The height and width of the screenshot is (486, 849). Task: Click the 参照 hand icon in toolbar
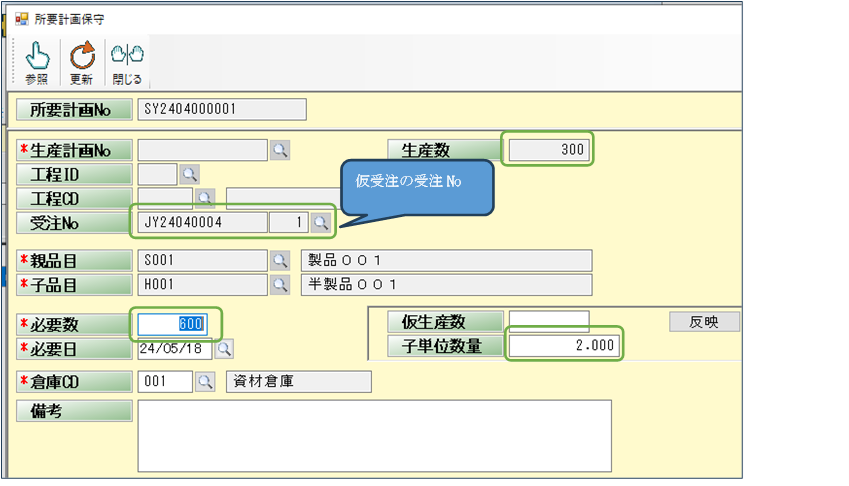pos(36,58)
